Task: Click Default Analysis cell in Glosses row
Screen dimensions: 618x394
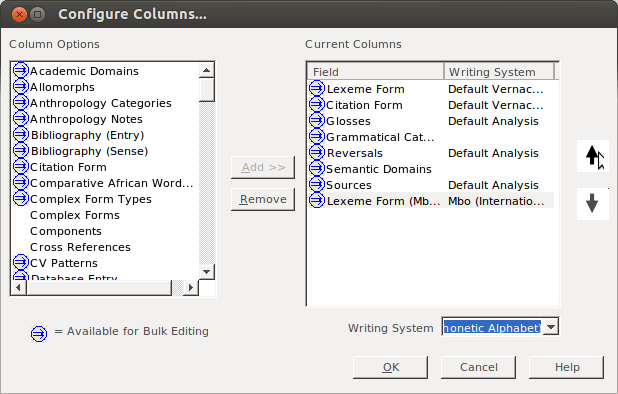Action: [x=493, y=121]
